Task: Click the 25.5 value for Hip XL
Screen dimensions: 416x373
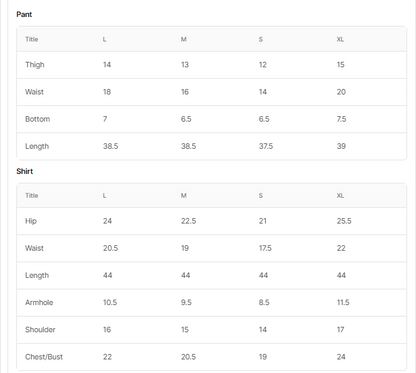Action: (344, 221)
